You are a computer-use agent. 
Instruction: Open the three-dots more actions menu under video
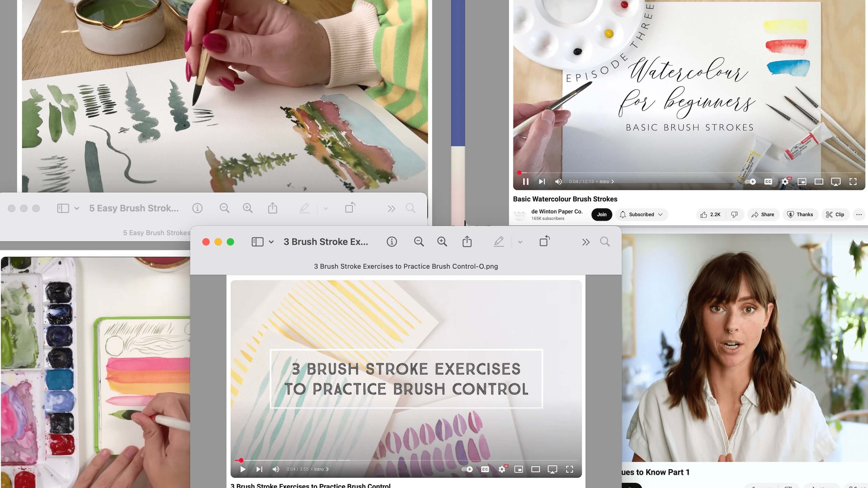point(859,214)
